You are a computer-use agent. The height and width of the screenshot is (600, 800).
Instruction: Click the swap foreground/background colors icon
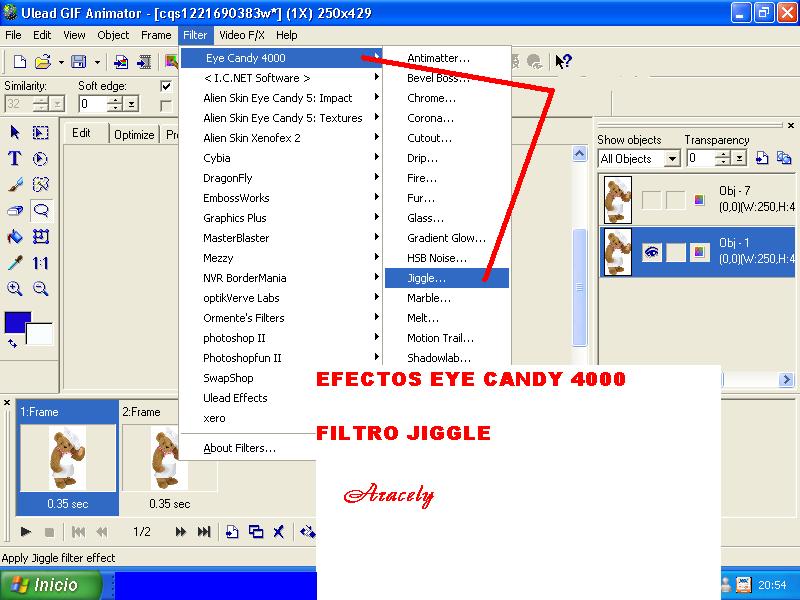[x=12, y=344]
